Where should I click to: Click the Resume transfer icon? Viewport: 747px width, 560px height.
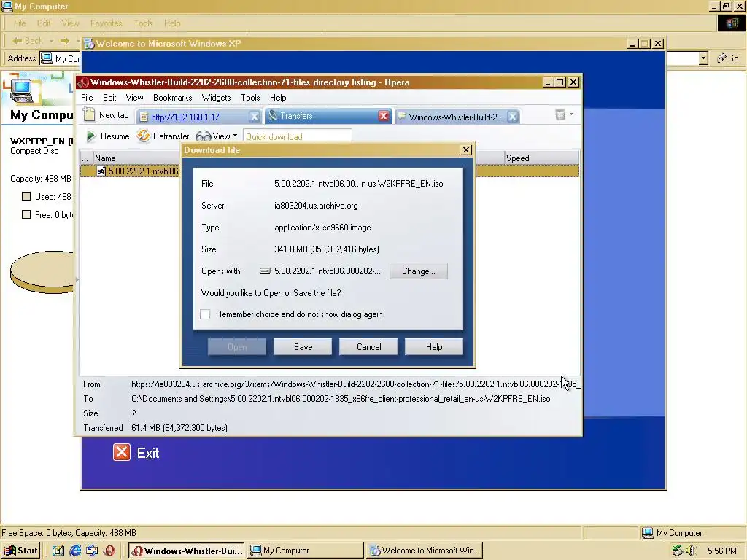pos(90,136)
